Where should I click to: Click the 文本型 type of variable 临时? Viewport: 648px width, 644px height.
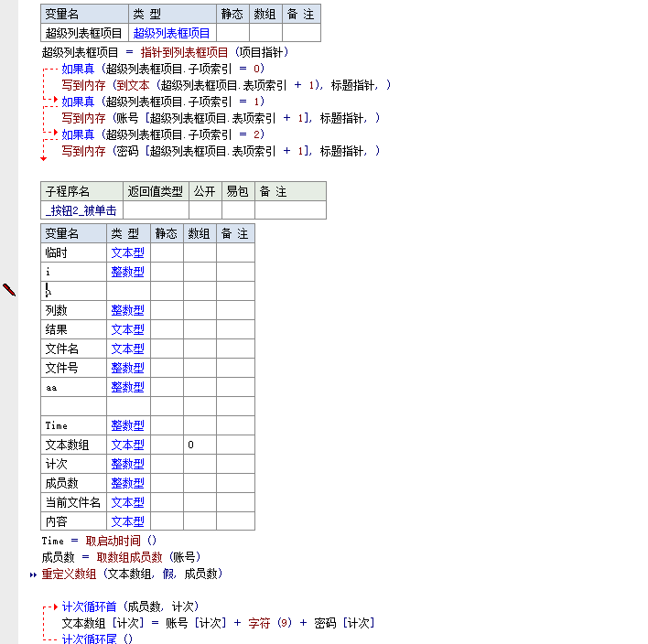(127, 252)
